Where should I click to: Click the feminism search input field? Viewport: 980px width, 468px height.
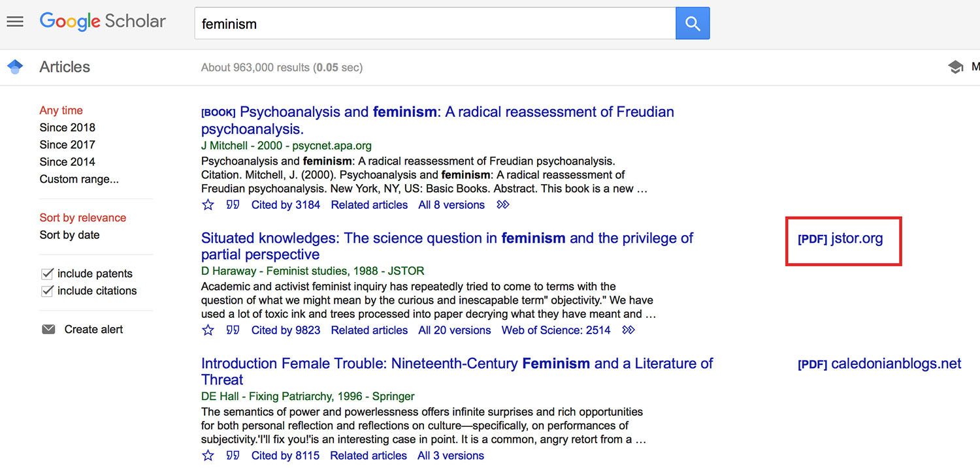pos(435,24)
